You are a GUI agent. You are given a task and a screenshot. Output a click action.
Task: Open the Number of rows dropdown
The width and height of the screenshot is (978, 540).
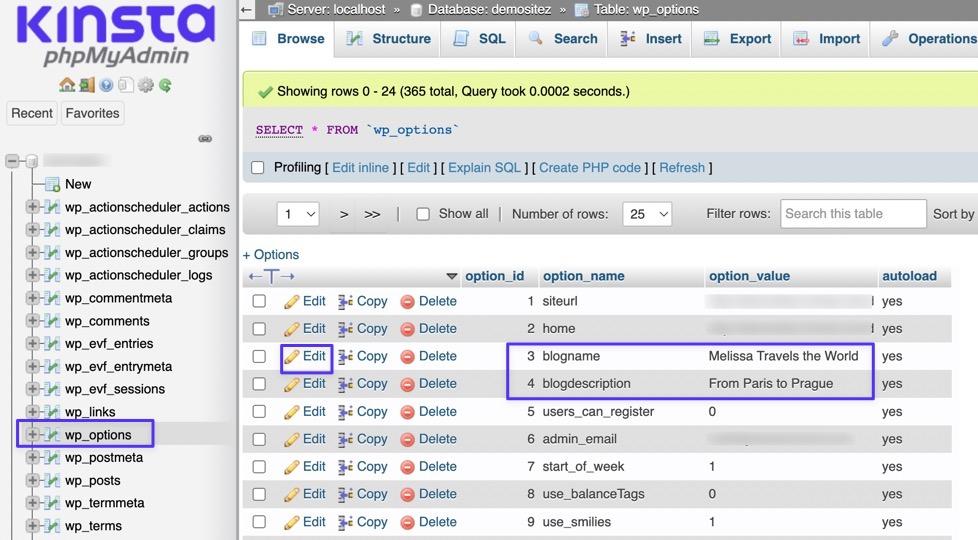pyautogui.click(x=647, y=214)
